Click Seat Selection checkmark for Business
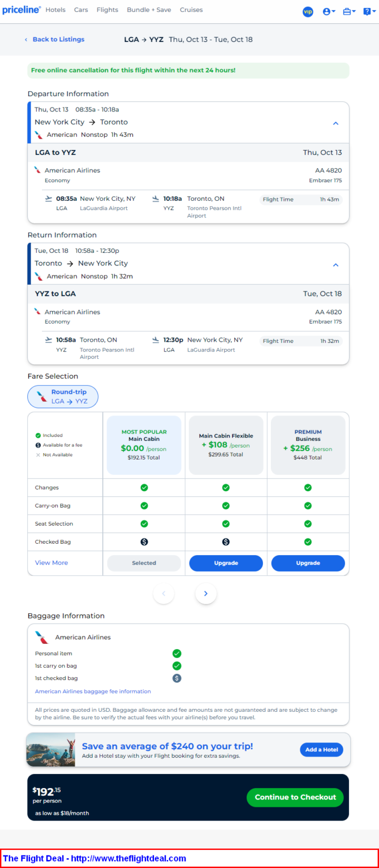The image size is (379, 868). [308, 524]
